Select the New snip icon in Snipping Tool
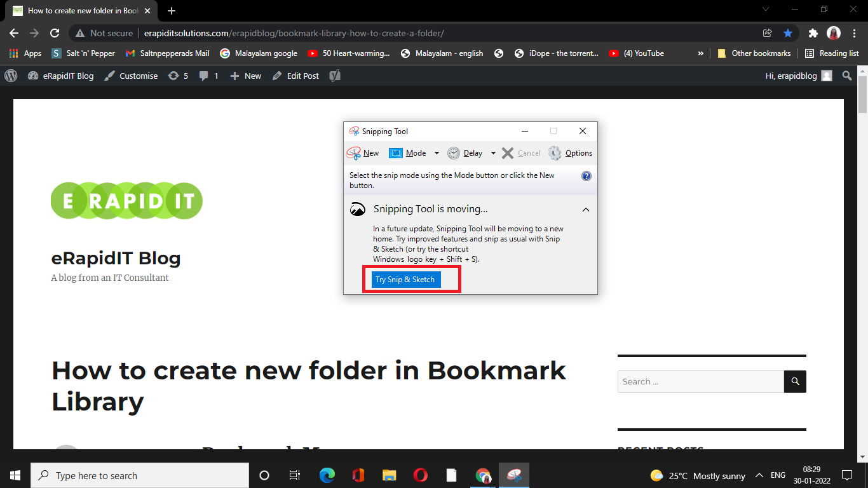 (x=353, y=152)
